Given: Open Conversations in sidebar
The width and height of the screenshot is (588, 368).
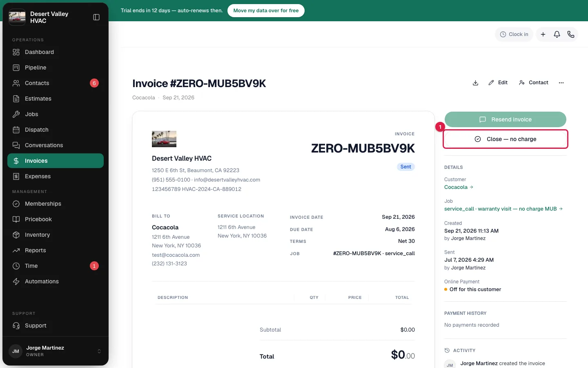Looking at the screenshot, I should point(56,145).
